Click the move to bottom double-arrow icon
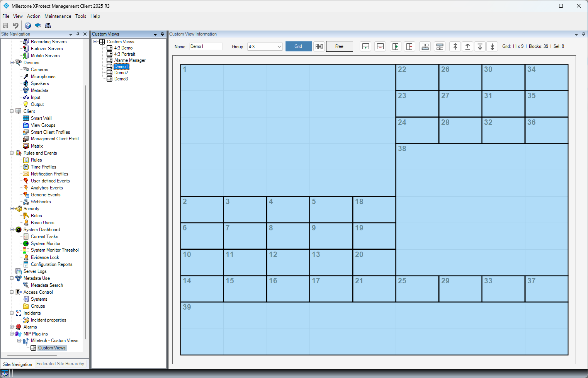 (492, 46)
